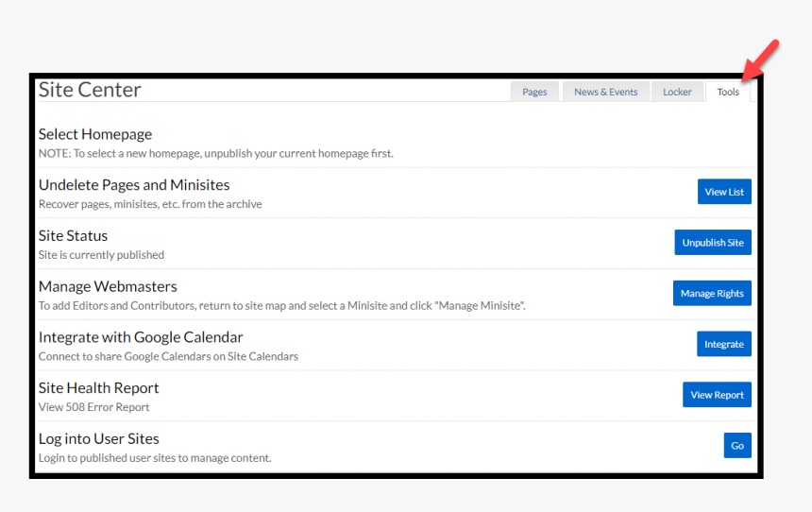Select the Locker tab
Viewport: 812px width, 512px height.
tap(677, 92)
